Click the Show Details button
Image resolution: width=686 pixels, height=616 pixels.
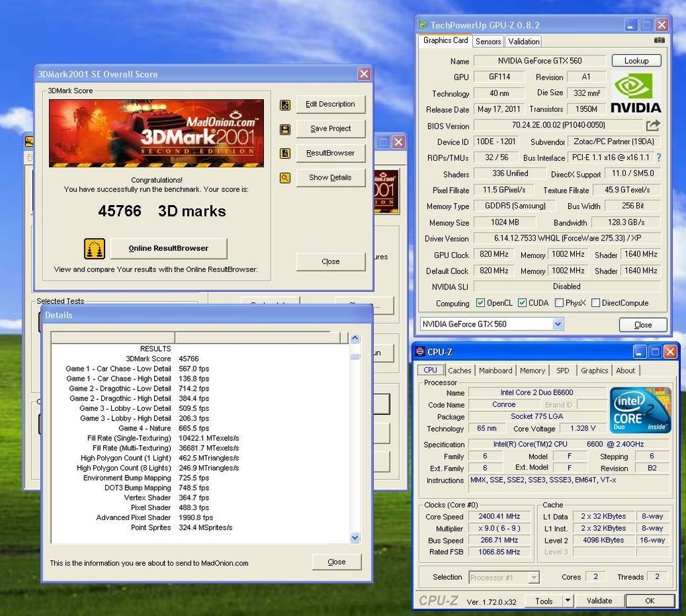click(x=330, y=178)
